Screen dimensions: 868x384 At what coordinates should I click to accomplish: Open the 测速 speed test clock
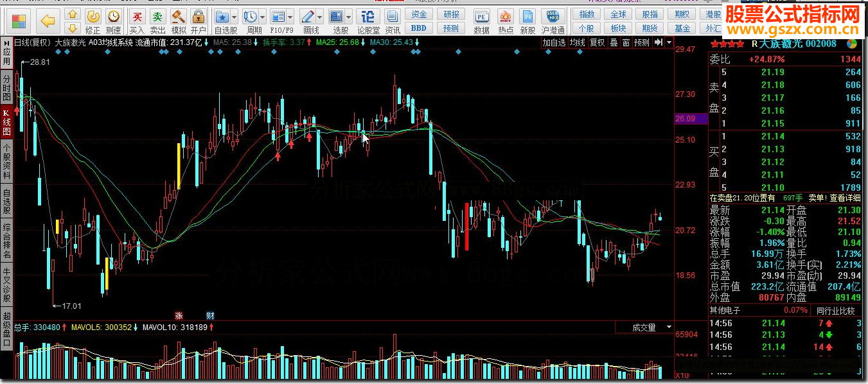click(x=113, y=21)
